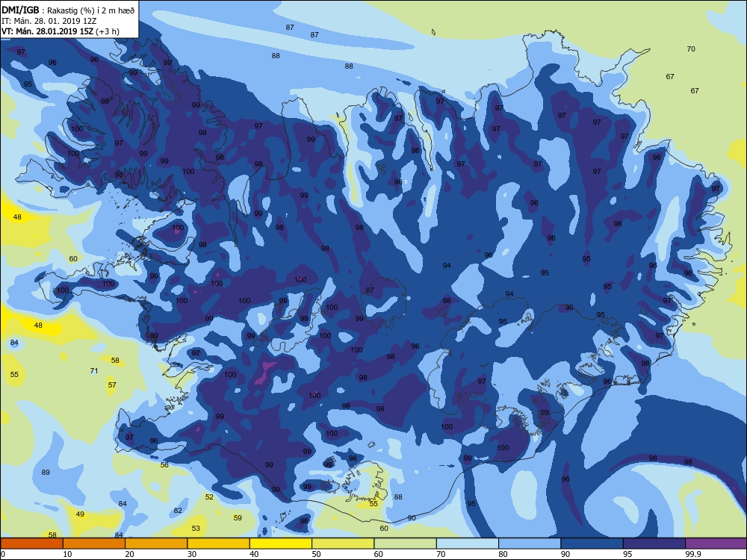Click the 95–99.9 navy purple legend swatch
Screen dimensions: 747x560
(654, 544)
